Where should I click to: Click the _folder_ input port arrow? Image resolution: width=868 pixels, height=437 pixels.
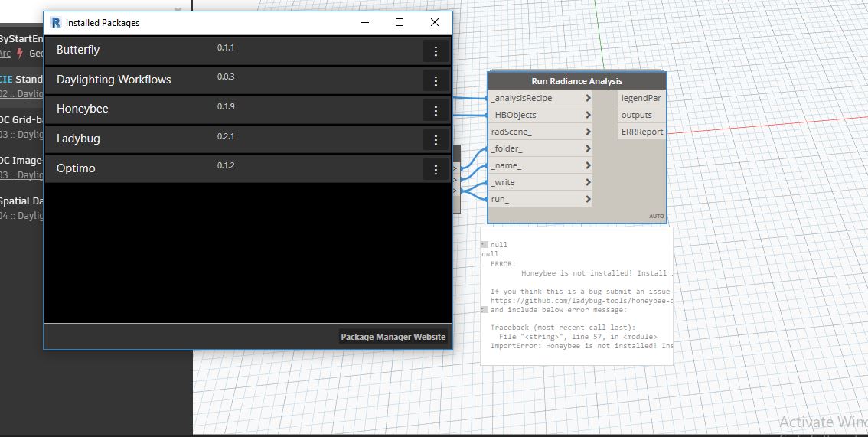tap(588, 148)
